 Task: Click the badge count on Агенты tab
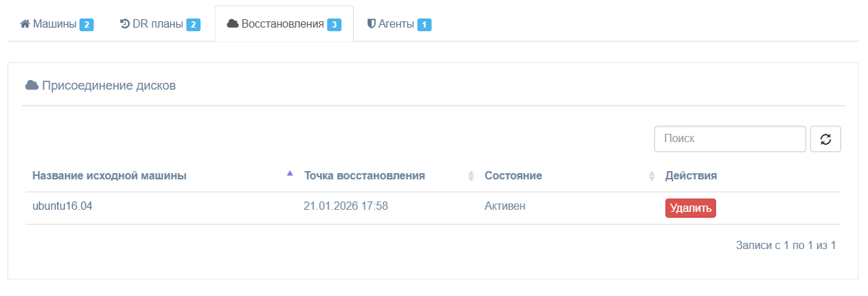[x=424, y=25]
